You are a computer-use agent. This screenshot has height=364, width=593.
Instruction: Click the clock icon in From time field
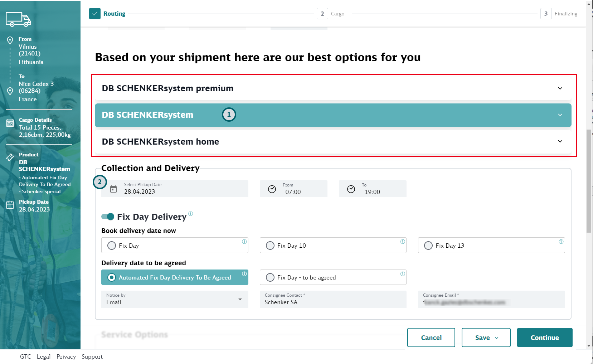click(x=272, y=189)
